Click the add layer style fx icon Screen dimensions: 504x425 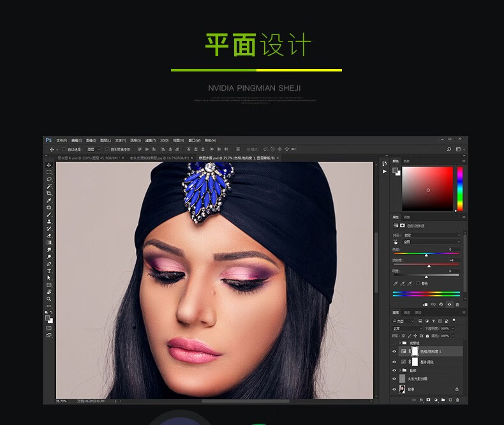click(x=421, y=400)
